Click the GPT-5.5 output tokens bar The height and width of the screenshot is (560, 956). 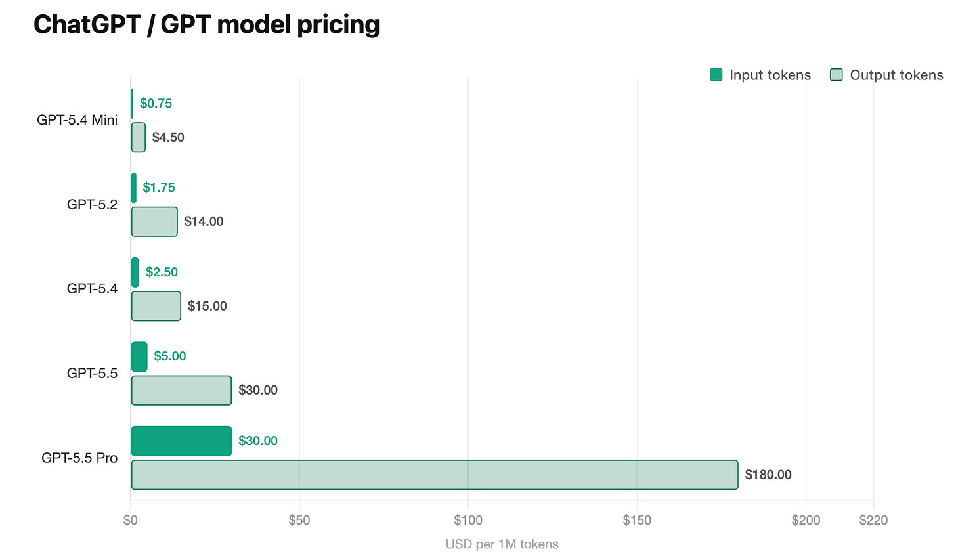point(181,390)
